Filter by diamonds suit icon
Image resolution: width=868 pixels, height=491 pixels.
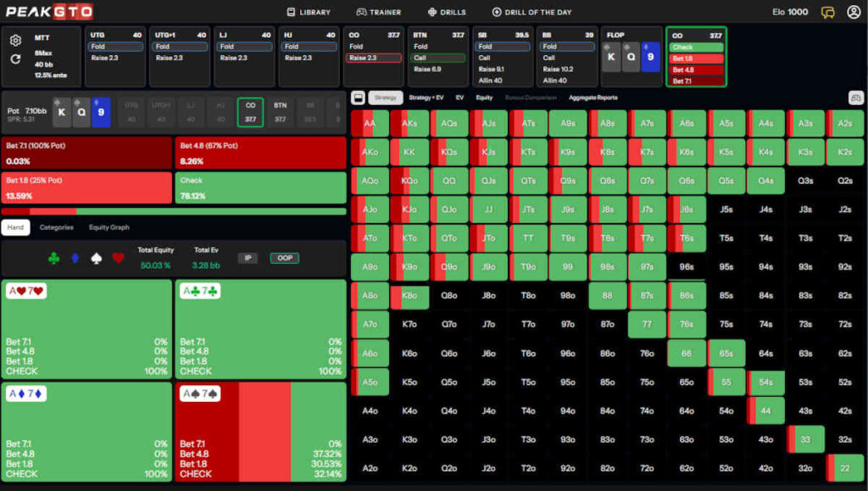click(75, 259)
